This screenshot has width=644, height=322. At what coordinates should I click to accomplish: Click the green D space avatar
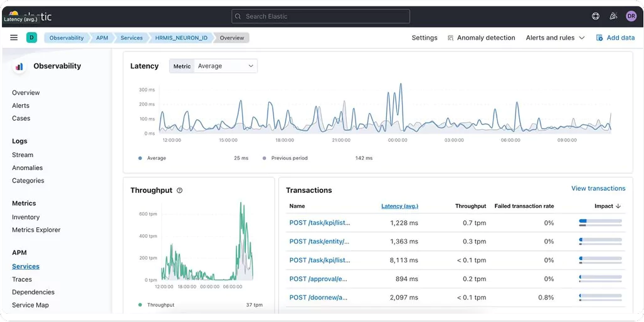click(31, 38)
